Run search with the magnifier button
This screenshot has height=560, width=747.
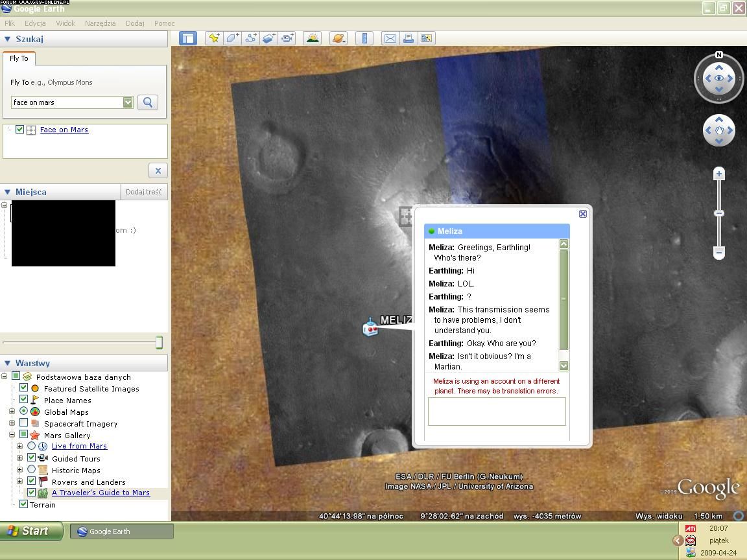148,102
